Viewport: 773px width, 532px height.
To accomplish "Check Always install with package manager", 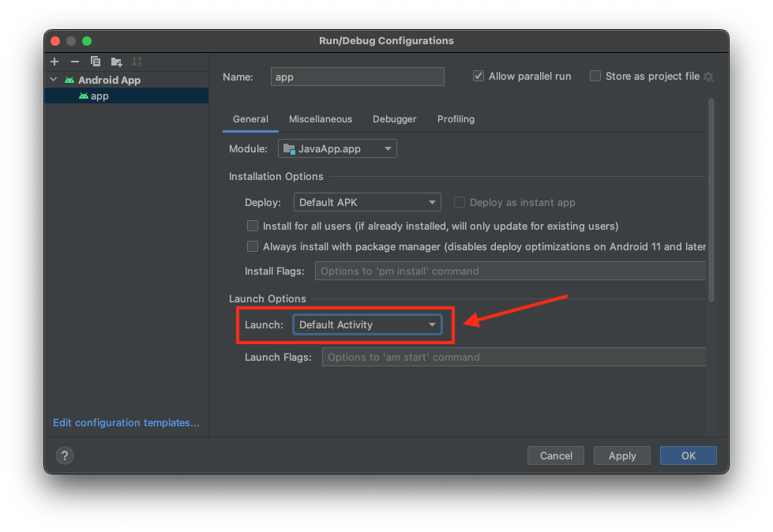I will 253,246.
